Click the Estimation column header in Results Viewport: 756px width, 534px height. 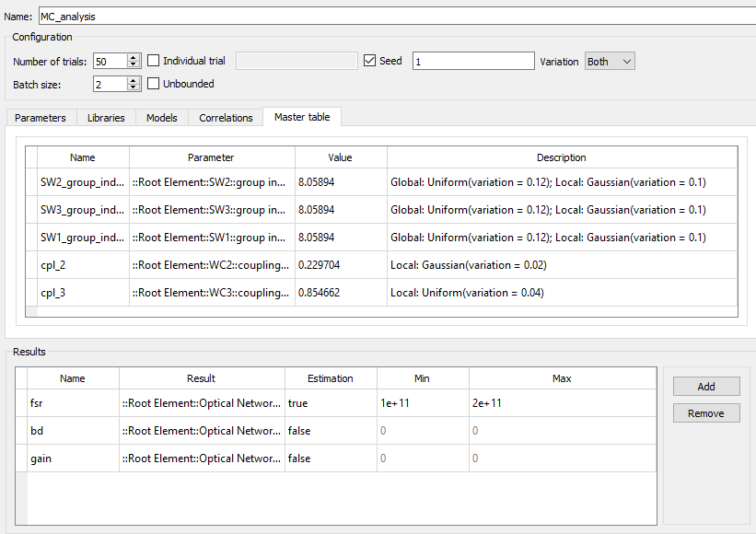(331, 378)
